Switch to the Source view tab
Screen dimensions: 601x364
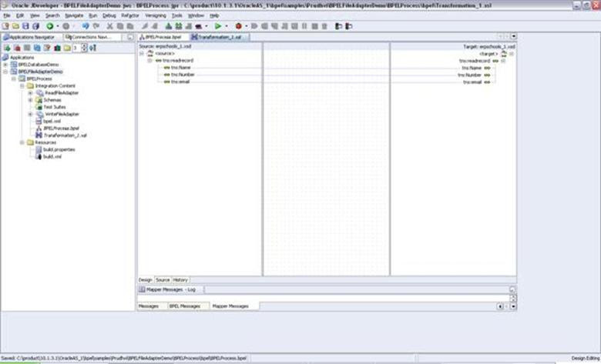(x=163, y=280)
